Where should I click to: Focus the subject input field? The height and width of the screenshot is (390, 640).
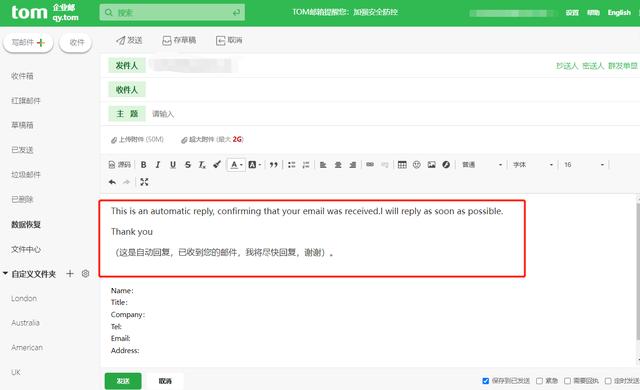point(392,114)
